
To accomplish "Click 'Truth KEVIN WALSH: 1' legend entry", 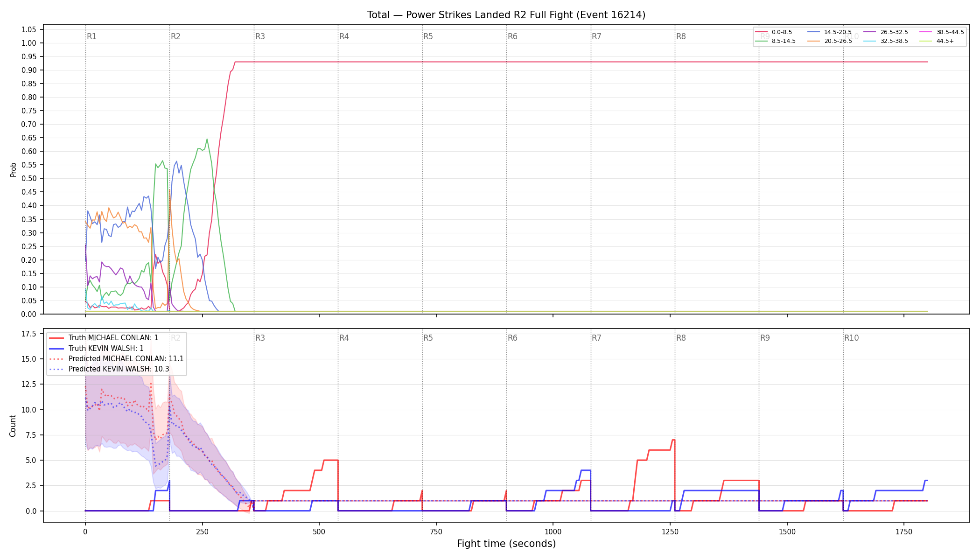I will [97, 348].
